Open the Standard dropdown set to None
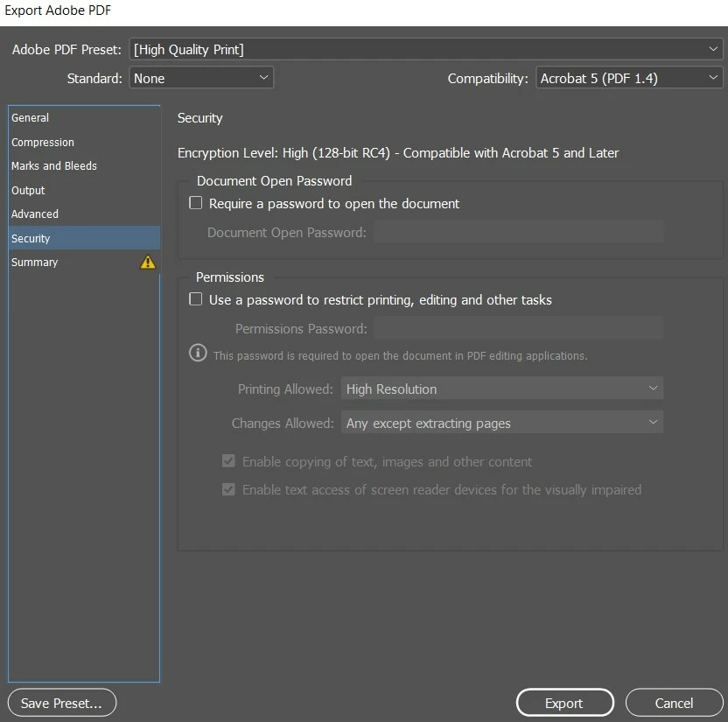The image size is (728, 722). [201, 78]
